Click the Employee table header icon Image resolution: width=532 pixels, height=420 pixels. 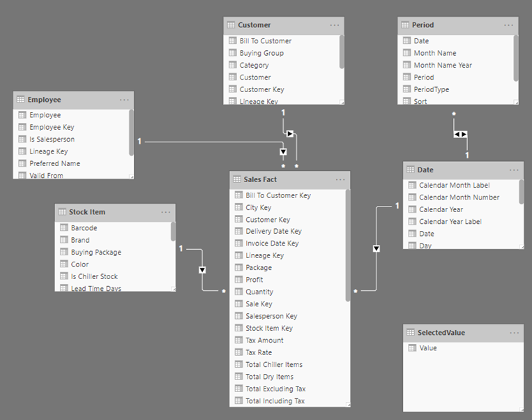pos(21,100)
